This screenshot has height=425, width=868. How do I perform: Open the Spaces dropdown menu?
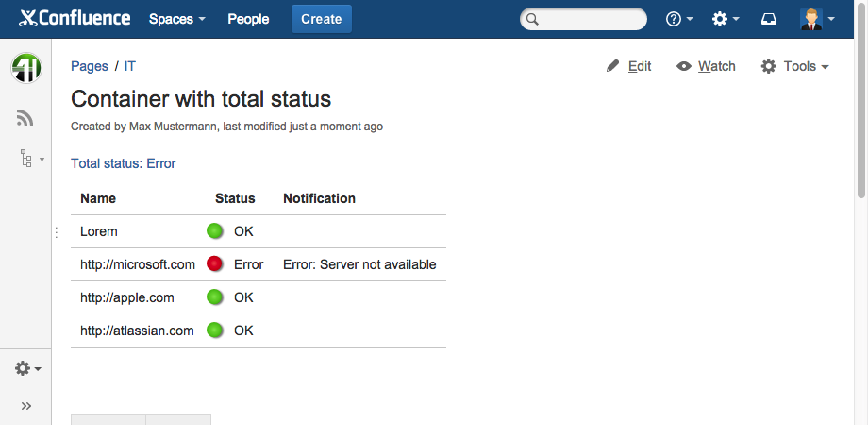pos(176,19)
